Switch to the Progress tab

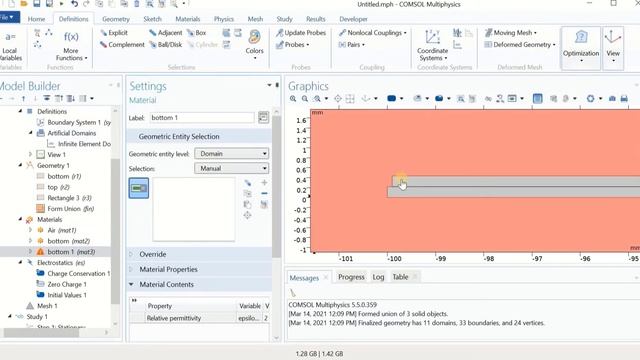351,277
